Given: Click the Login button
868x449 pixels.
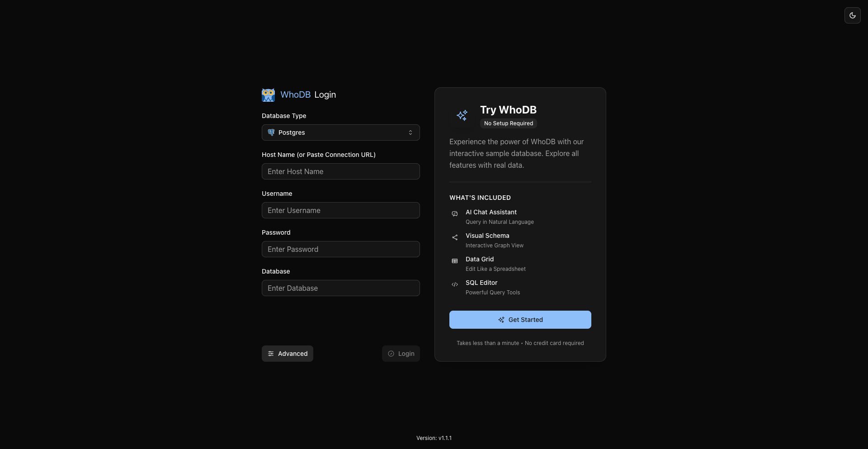Looking at the screenshot, I should tap(401, 354).
